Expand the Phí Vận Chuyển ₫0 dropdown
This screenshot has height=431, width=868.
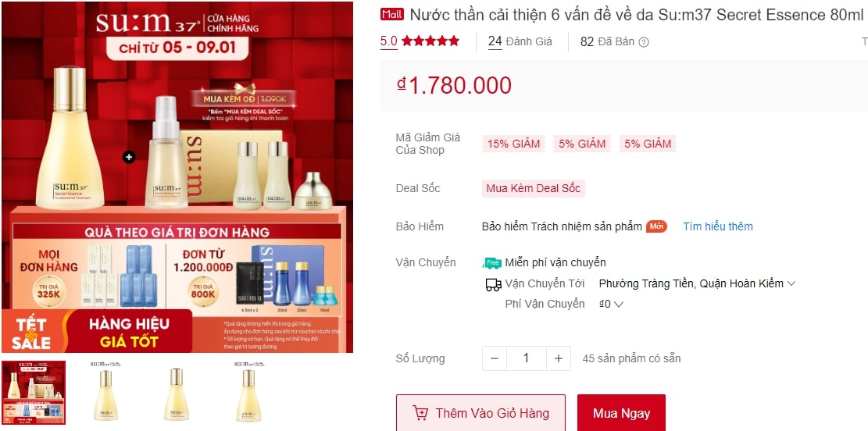pos(611,304)
